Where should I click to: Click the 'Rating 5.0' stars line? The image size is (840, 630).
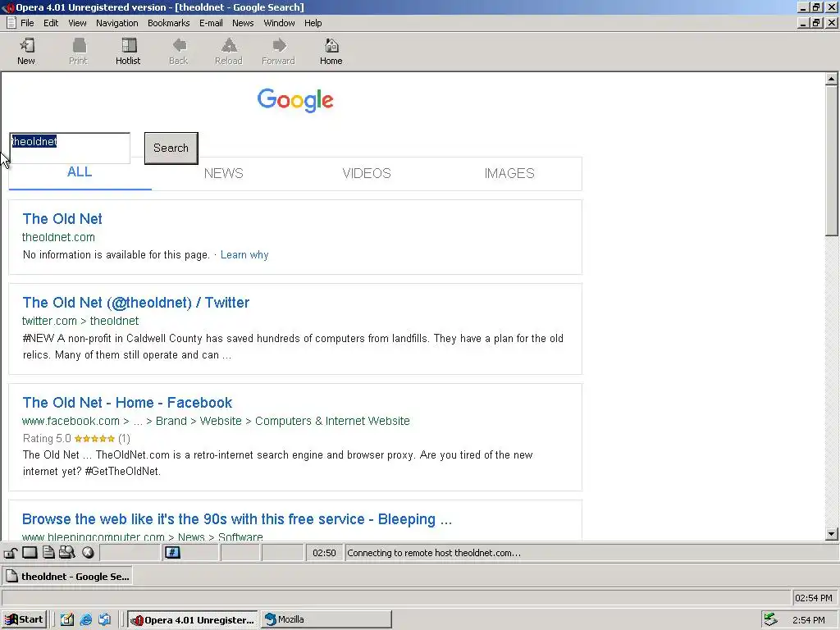point(76,439)
